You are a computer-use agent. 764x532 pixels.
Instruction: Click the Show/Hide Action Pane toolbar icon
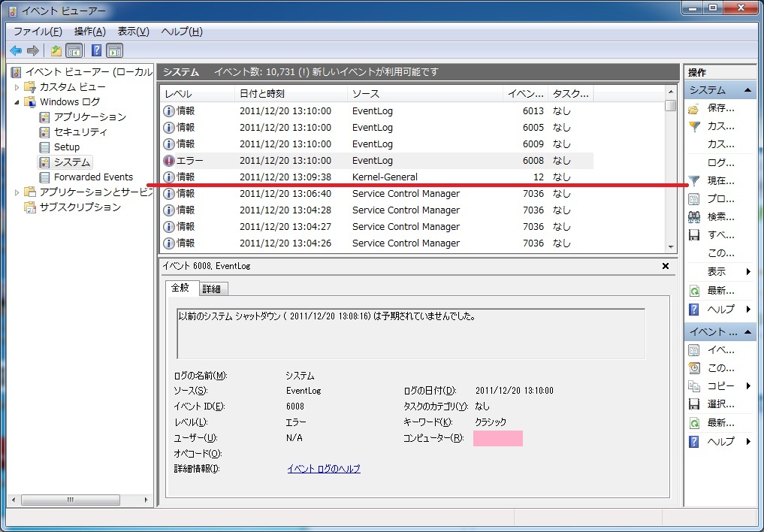click(115, 50)
